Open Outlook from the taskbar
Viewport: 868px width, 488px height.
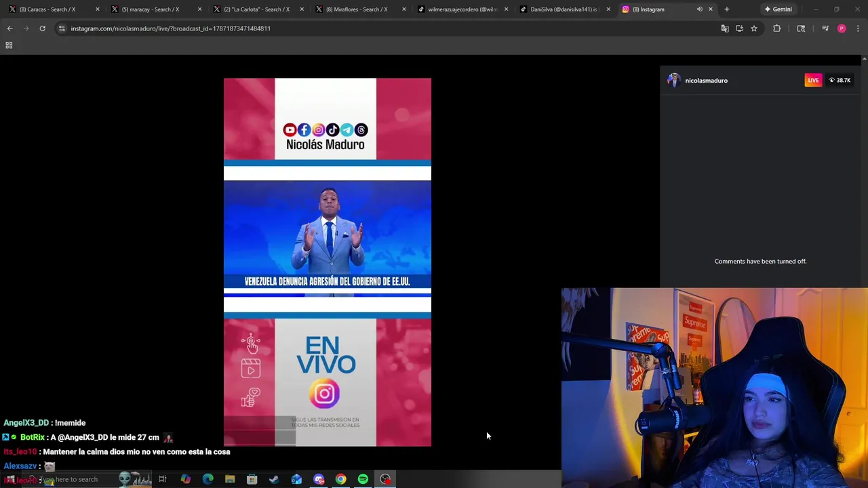pyautogui.click(x=296, y=479)
